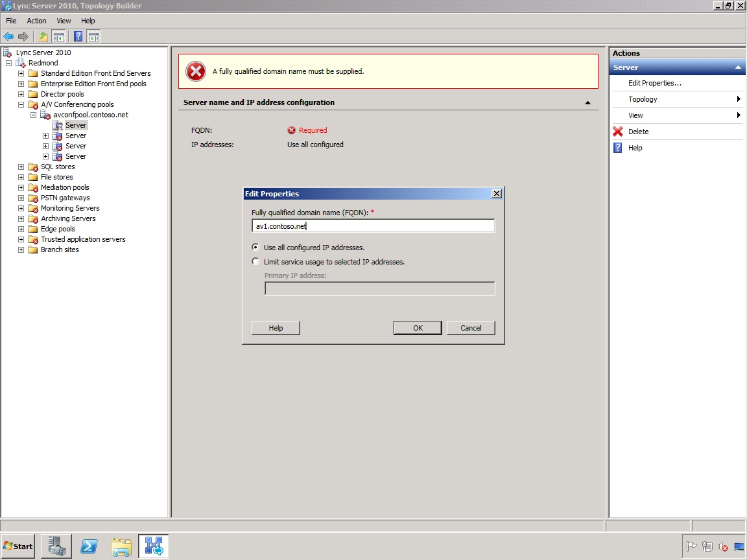The width and height of the screenshot is (747, 560).
Task: Click the Primary IP address field
Action: coord(380,288)
